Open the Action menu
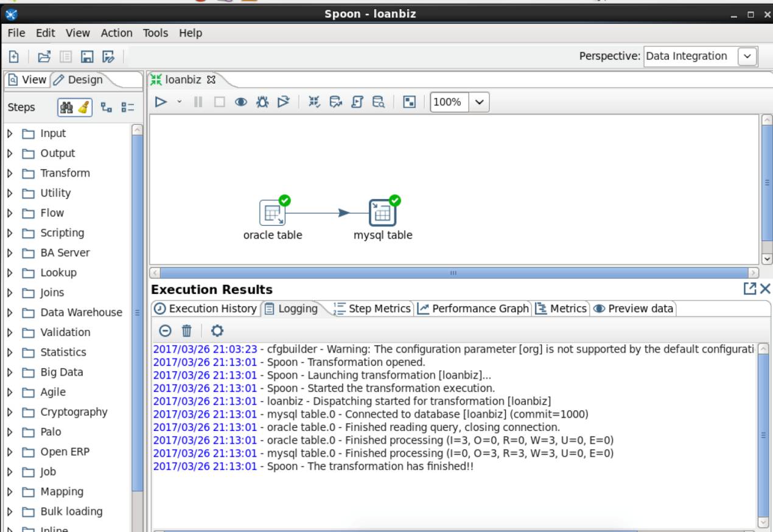The width and height of the screenshot is (773, 532). 117,33
